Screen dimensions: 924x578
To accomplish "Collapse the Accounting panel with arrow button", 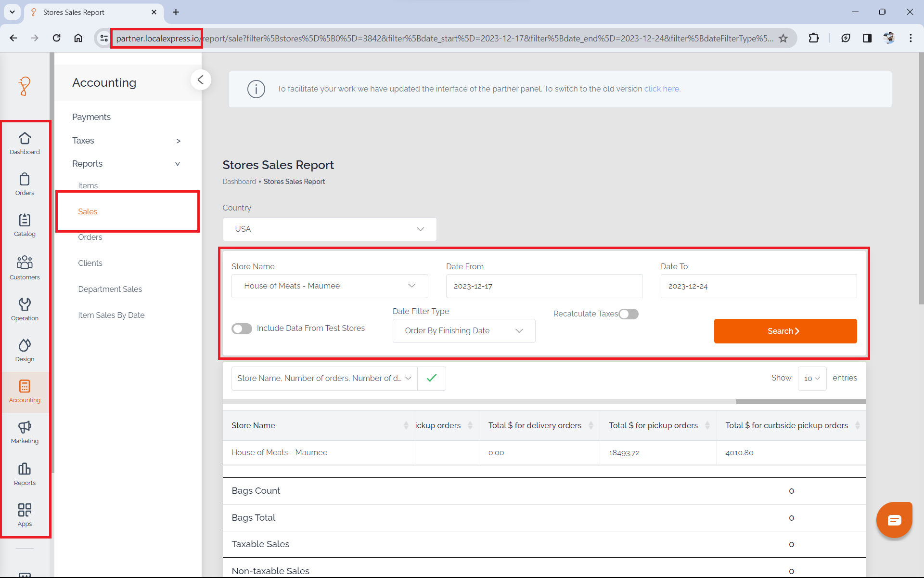I will tap(201, 80).
